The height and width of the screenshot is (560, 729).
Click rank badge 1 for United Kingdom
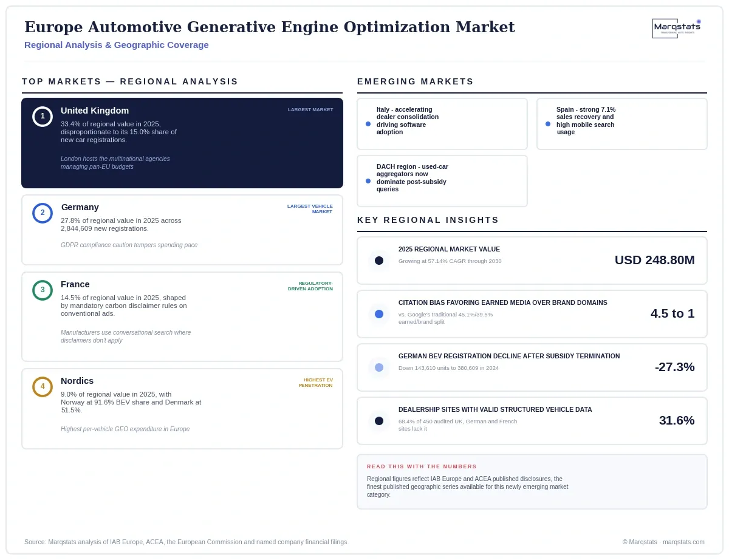coord(43,116)
